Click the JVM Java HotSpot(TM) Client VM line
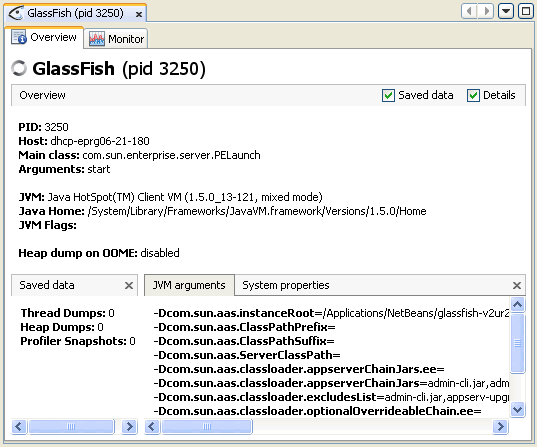537x447 pixels. tap(171, 197)
